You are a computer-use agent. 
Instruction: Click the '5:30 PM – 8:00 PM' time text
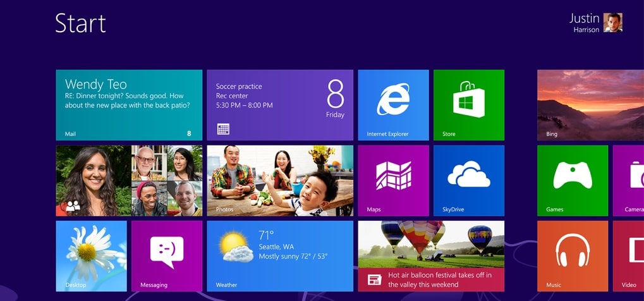[x=245, y=105]
